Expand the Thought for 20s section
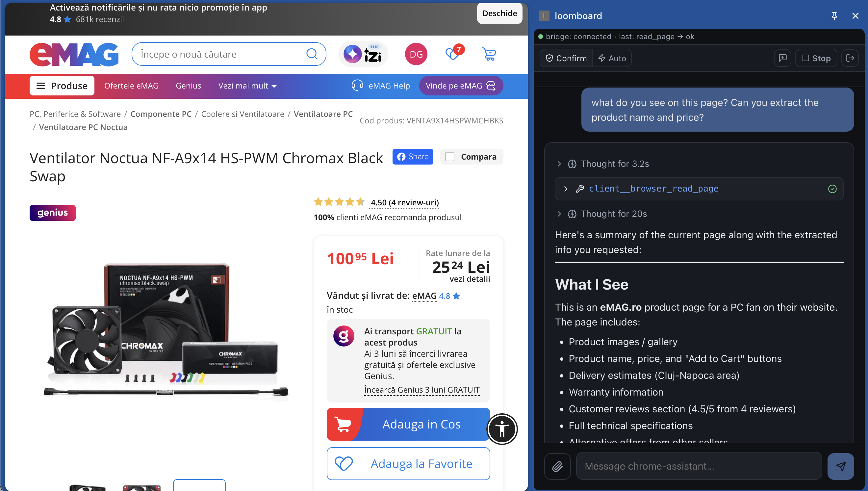This screenshot has width=868, height=491. point(602,214)
